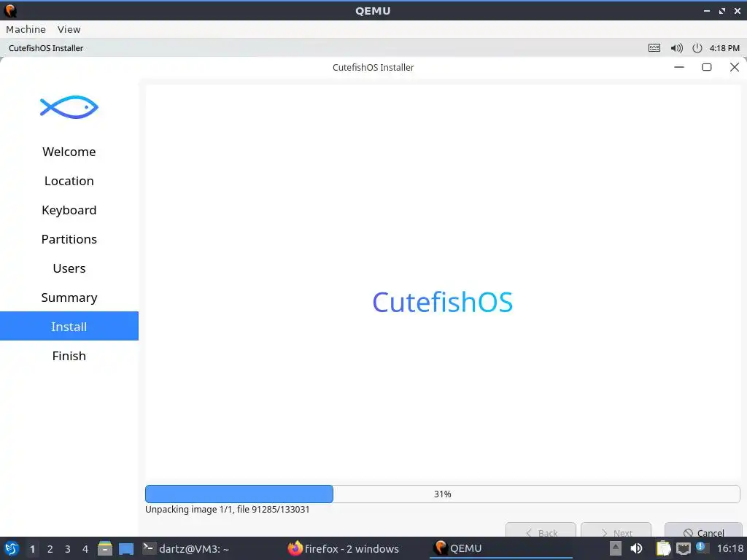Click the Next button in installer
The image size is (747, 560).
point(616,532)
